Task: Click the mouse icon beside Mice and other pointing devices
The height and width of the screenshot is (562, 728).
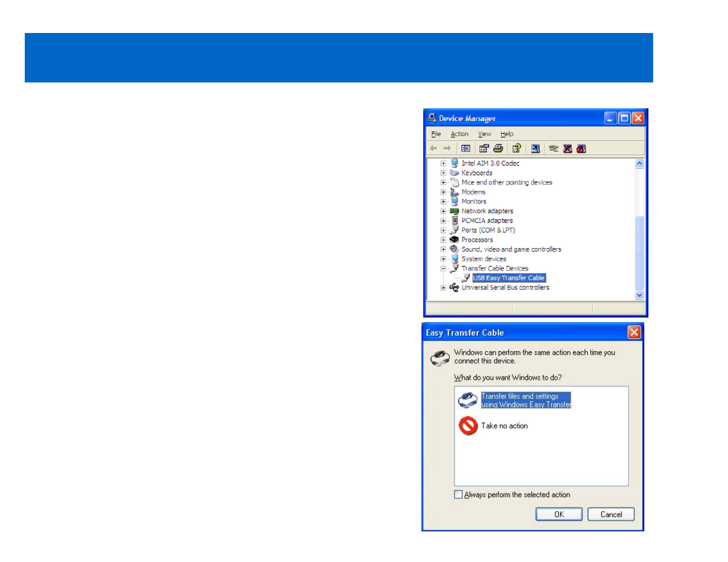Action: click(x=454, y=182)
